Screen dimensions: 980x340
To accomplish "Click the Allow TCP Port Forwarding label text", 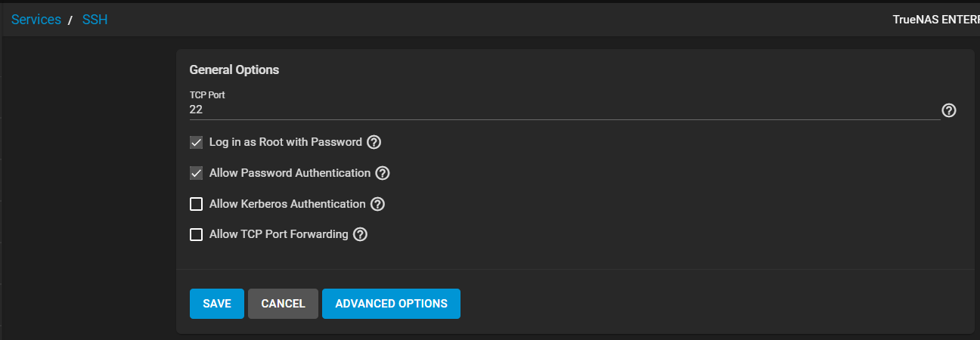I will click(x=278, y=234).
